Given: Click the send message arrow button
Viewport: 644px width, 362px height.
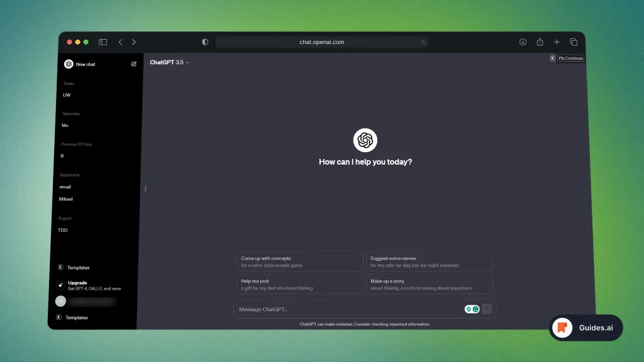Looking at the screenshot, I should [487, 309].
